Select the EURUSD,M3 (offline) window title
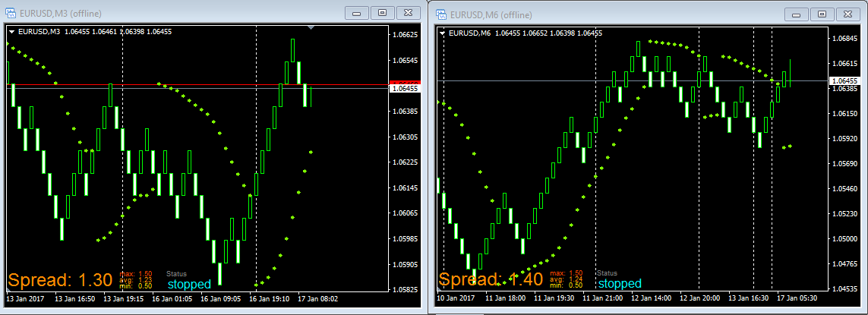868x315 pixels. [60, 14]
